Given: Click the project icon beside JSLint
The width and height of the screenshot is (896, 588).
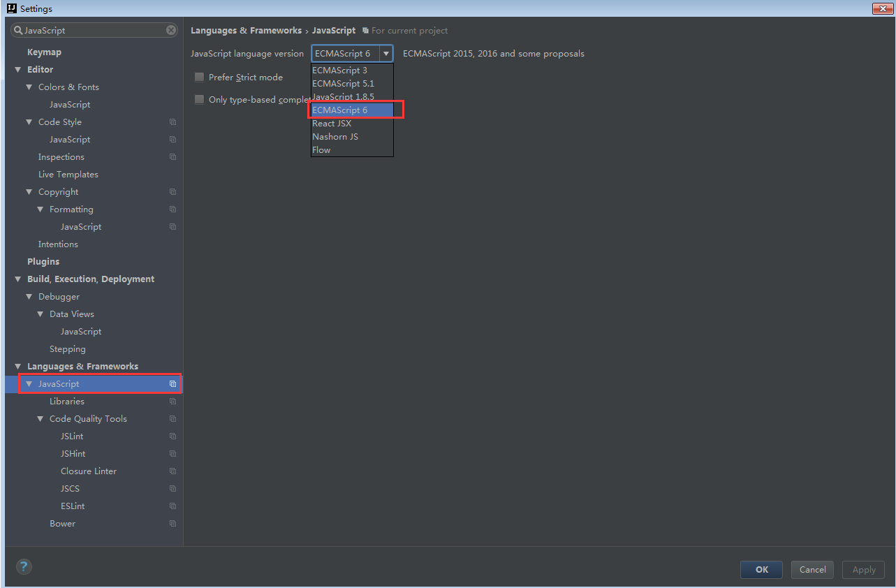Looking at the screenshot, I should (172, 436).
